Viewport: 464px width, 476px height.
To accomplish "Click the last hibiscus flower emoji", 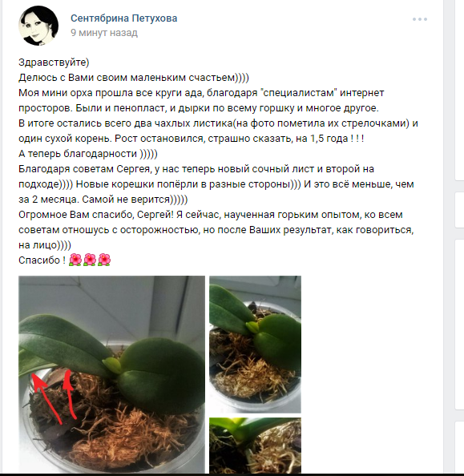I will click(104, 260).
